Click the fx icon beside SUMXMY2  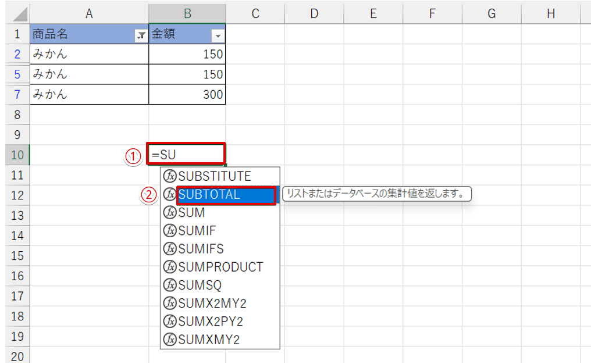[x=170, y=339]
